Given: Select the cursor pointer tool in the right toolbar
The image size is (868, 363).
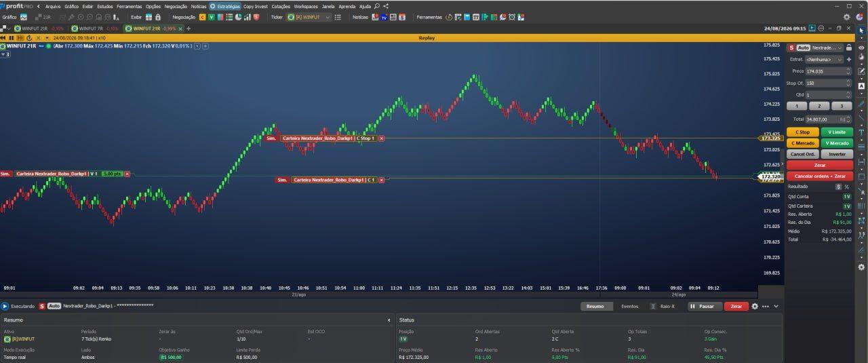Looking at the screenshot, I should (861, 31).
